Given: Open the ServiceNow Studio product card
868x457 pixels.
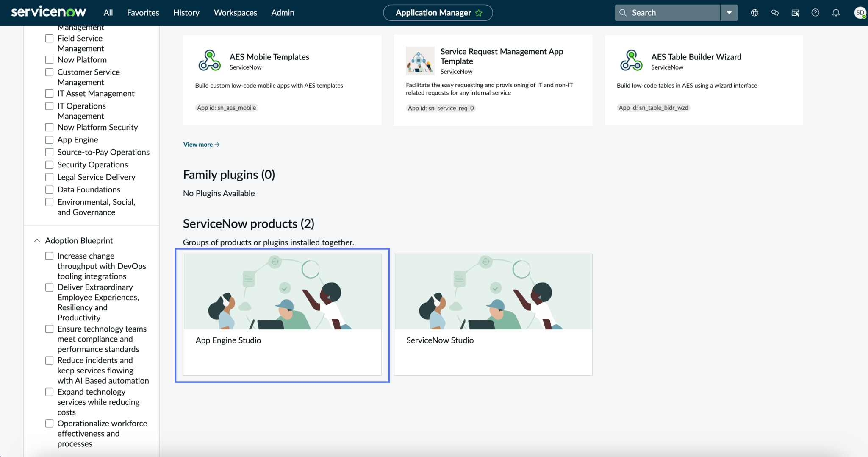Looking at the screenshot, I should pos(493,315).
